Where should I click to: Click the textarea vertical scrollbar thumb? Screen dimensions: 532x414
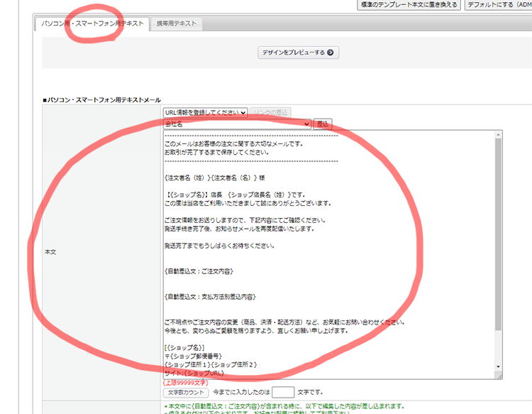pyautogui.click(x=498, y=234)
